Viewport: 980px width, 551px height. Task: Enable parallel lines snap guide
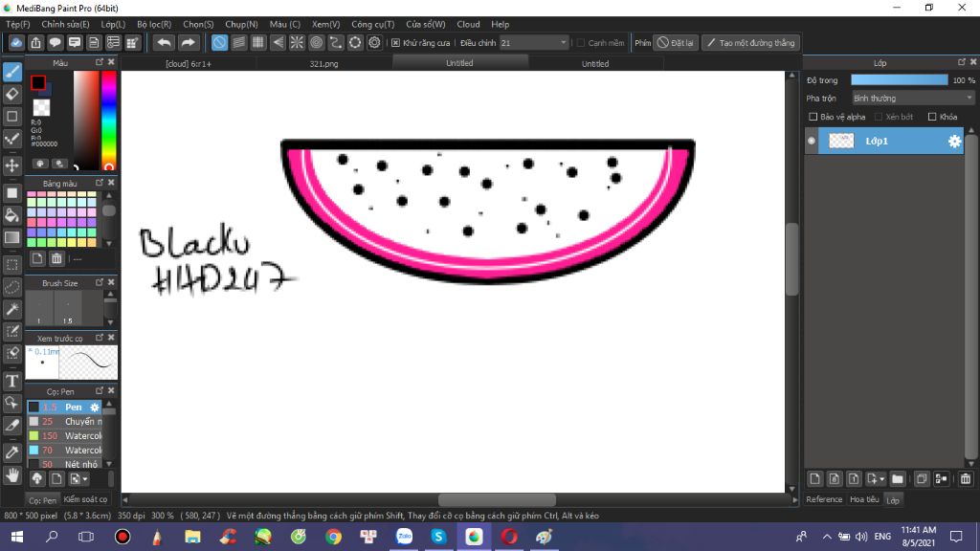pos(238,42)
